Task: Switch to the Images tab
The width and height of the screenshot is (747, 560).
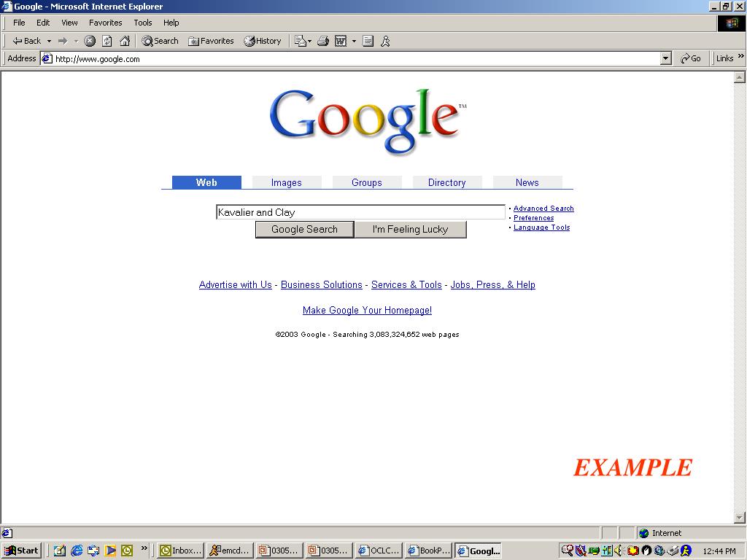Action: (286, 182)
